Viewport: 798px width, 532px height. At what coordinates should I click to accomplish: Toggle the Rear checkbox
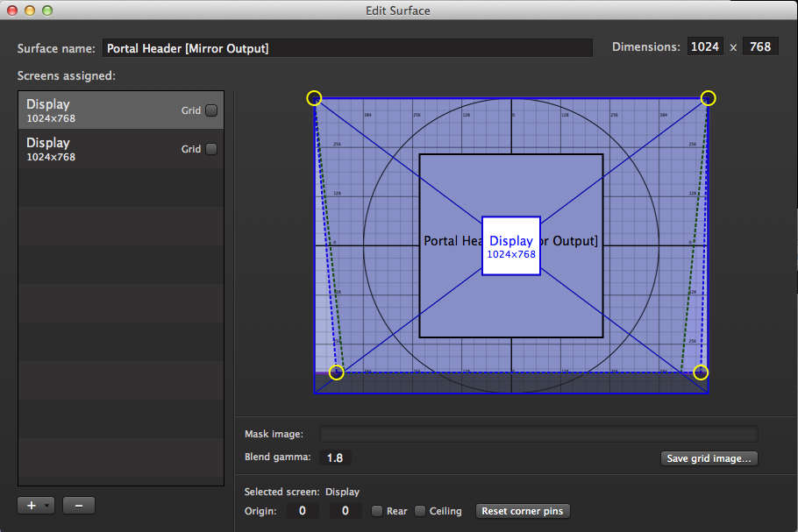(x=377, y=511)
